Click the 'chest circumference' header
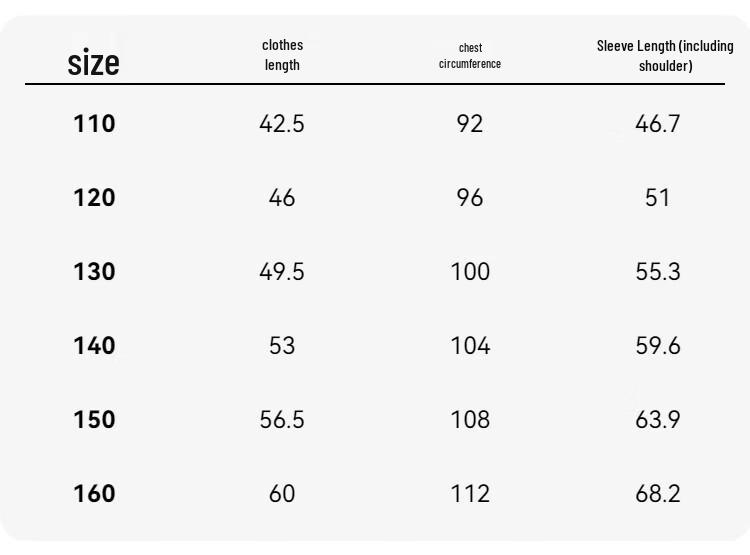This screenshot has height=555, width=750. (x=470, y=56)
